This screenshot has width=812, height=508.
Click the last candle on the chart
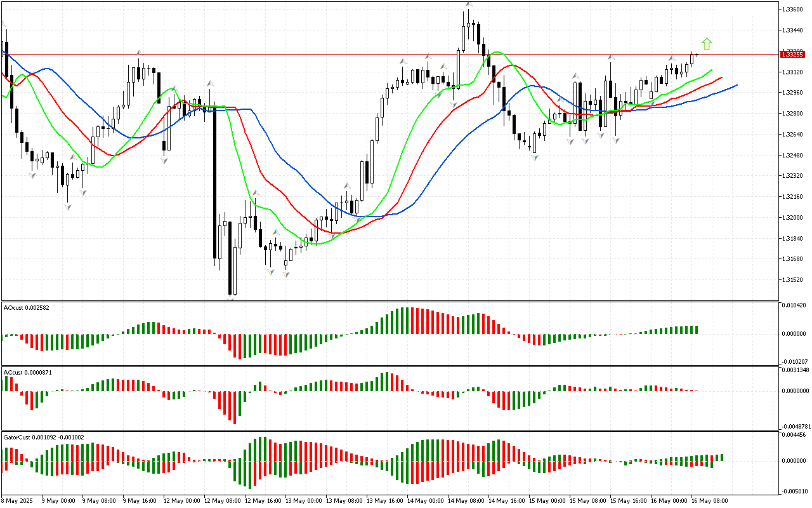[x=697, y=55]
